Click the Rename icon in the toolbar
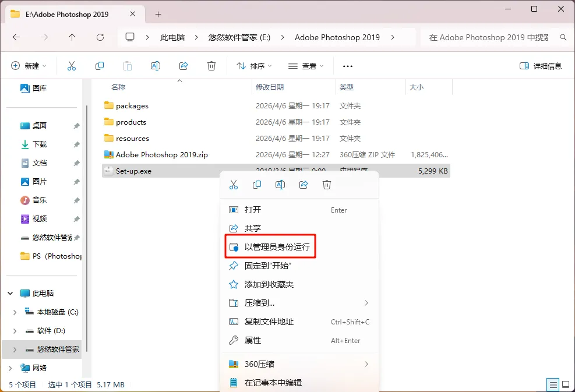The width and height of the screenshot is (575, 392). (156, 66)
